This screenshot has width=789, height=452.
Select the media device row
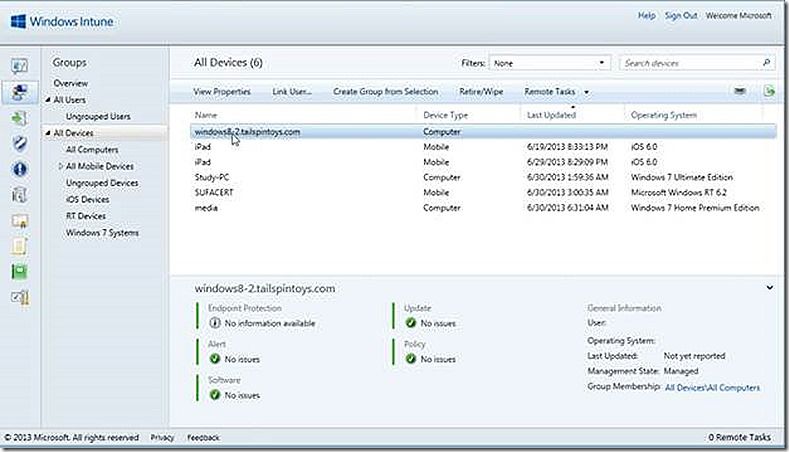483,207
